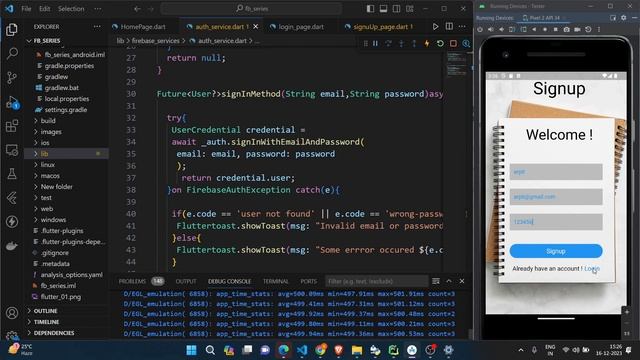Stop the debug session

(453, 44)
